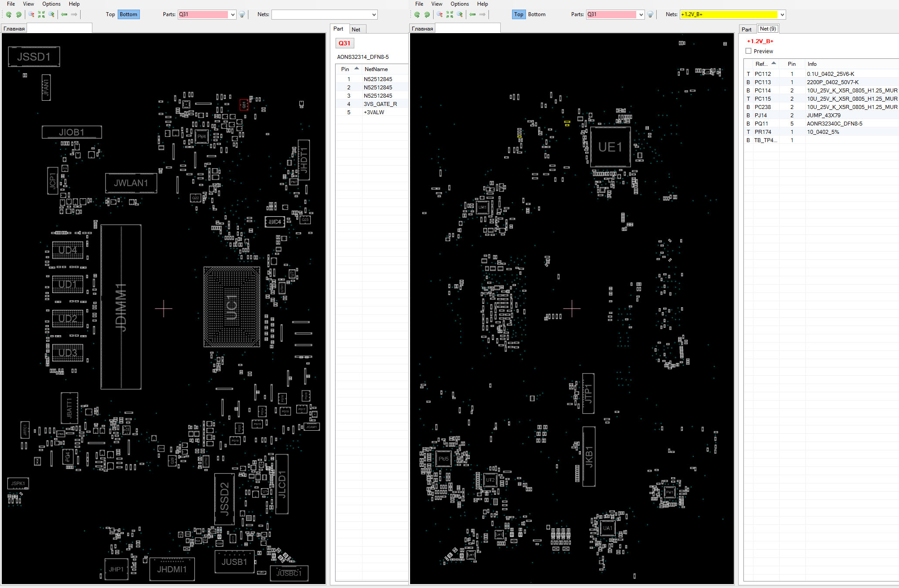The height and width of the screenshot is (588, 899).
Task: Click the pink Q31 Parts field
Action: click(203, 14)
